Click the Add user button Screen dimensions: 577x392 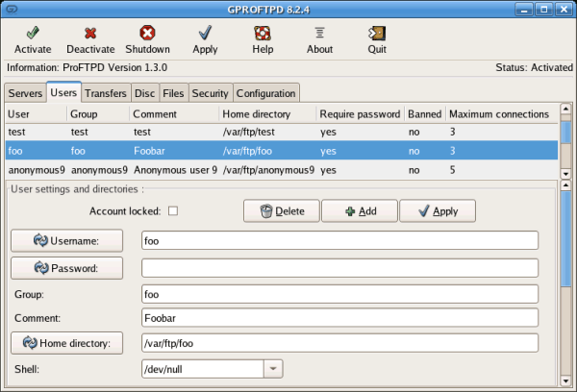click(x=360, y=211)
